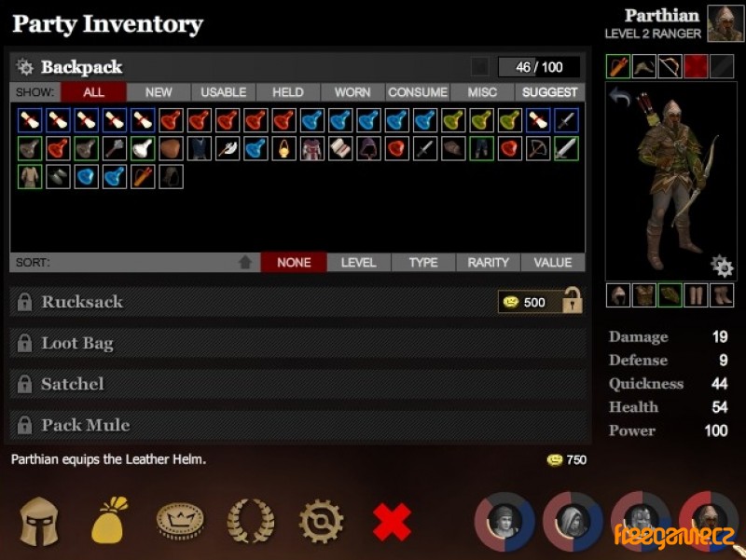Expand the locked Loot Bag section
Image resolution: width=746 pixels, height=560 pixels.
298,343
